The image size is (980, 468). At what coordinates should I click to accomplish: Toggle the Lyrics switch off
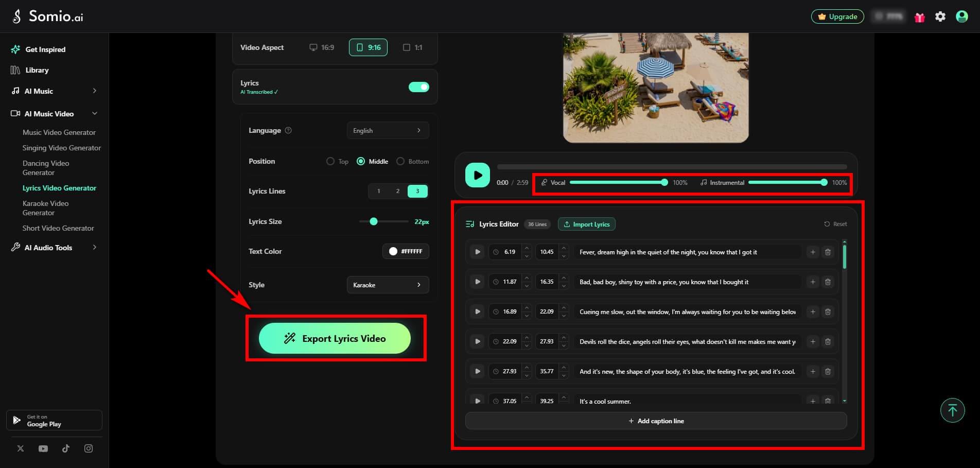tap(419, 87)
